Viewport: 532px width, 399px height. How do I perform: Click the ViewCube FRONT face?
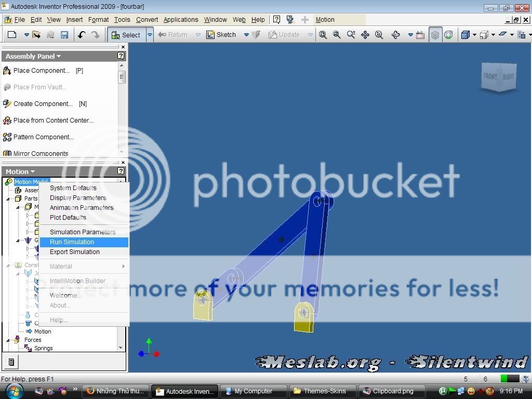pyautogui.click(x=490, y=77)
